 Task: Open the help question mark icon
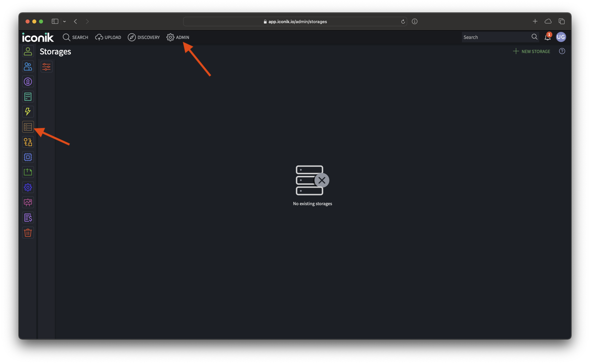coord(562,51)
